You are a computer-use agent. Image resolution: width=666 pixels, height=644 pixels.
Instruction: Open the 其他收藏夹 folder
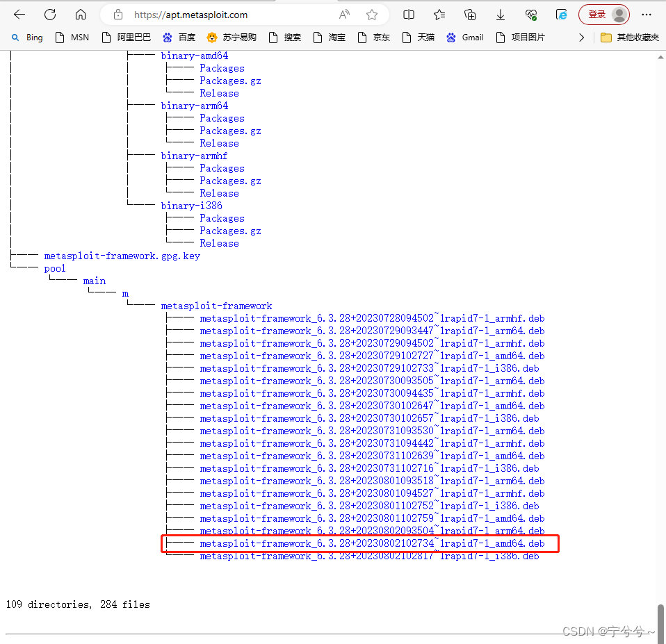click(x=629, y=38)
